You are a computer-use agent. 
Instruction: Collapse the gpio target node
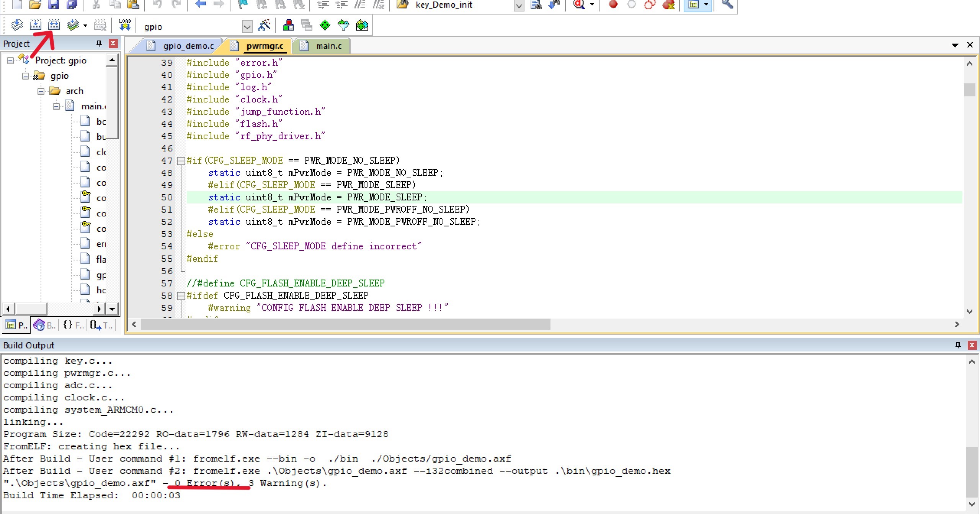click(26, 76)
